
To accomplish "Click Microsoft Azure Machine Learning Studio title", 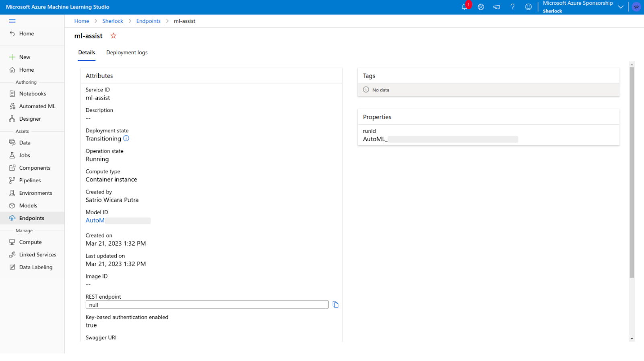I will point(58,7).
